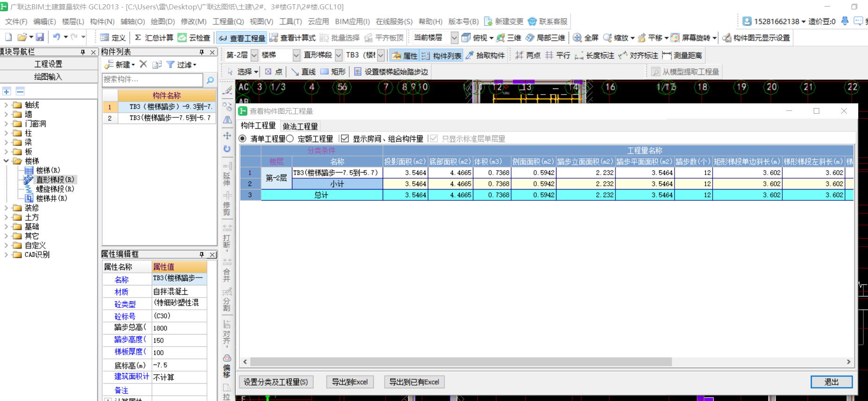Click 退出 button in dialog
Screen dimensions: 868x401
click(x=831, y=382)
